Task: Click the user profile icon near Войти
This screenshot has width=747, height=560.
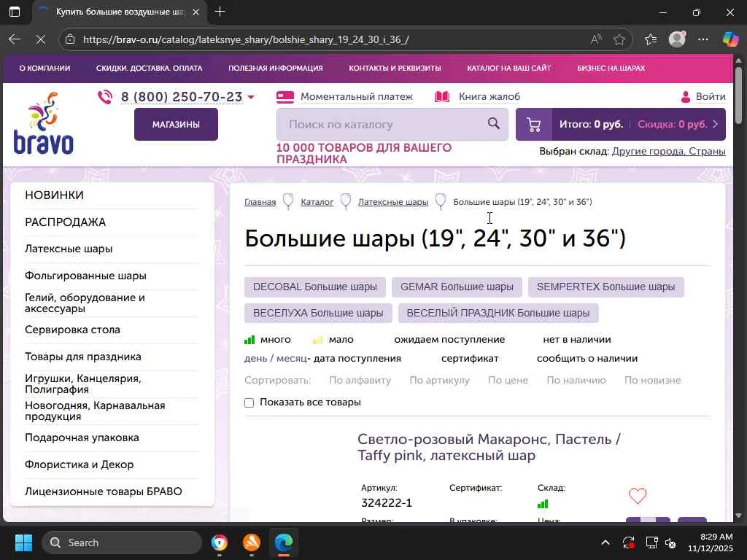Action: [x=686, y=97]
